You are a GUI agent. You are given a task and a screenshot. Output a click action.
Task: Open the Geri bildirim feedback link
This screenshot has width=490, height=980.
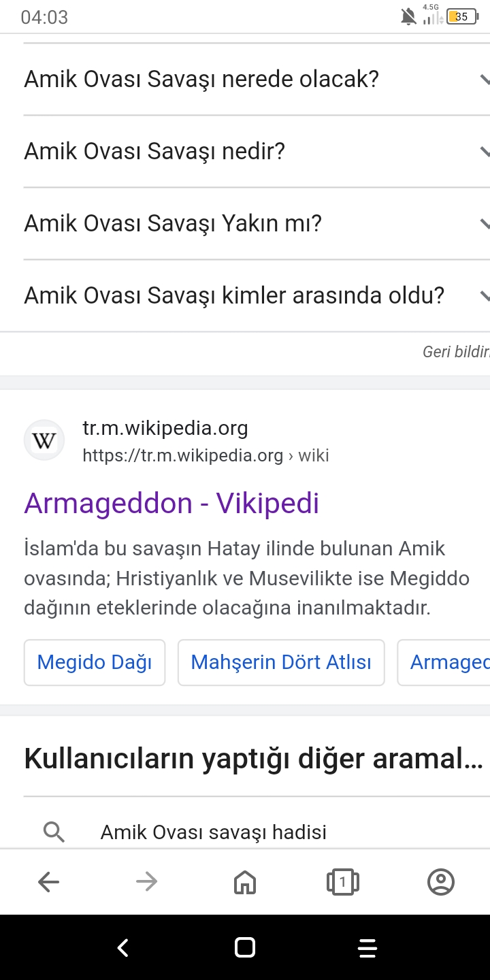[456, 352]
